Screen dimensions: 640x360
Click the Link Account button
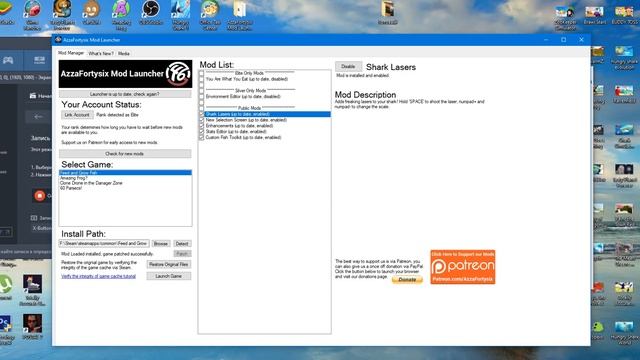77,115
